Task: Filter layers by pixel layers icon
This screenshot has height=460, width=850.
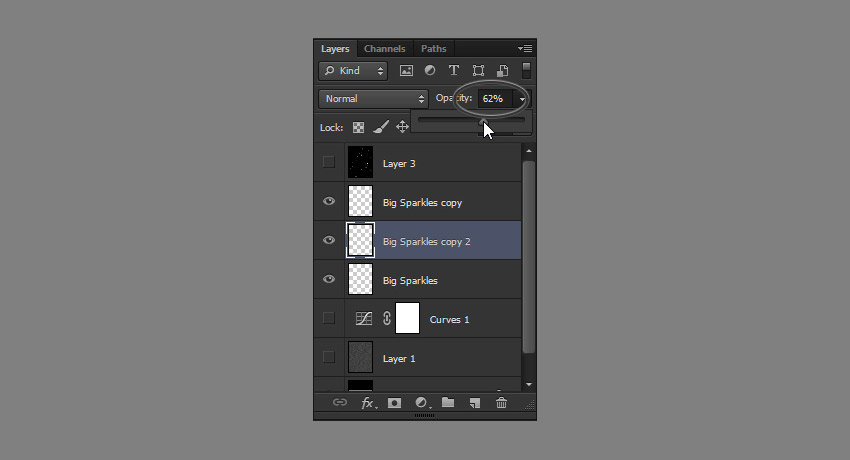Action: point(406,71)
